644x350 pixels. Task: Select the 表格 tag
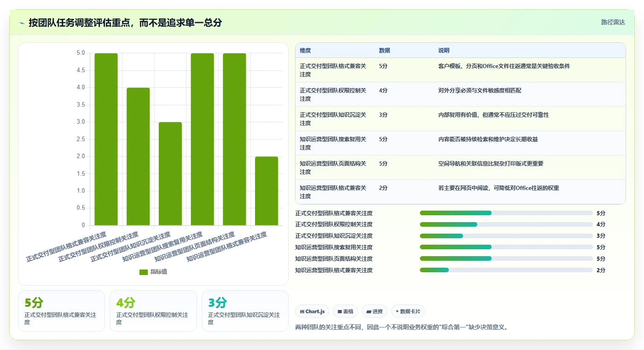(x=345, y=311)
